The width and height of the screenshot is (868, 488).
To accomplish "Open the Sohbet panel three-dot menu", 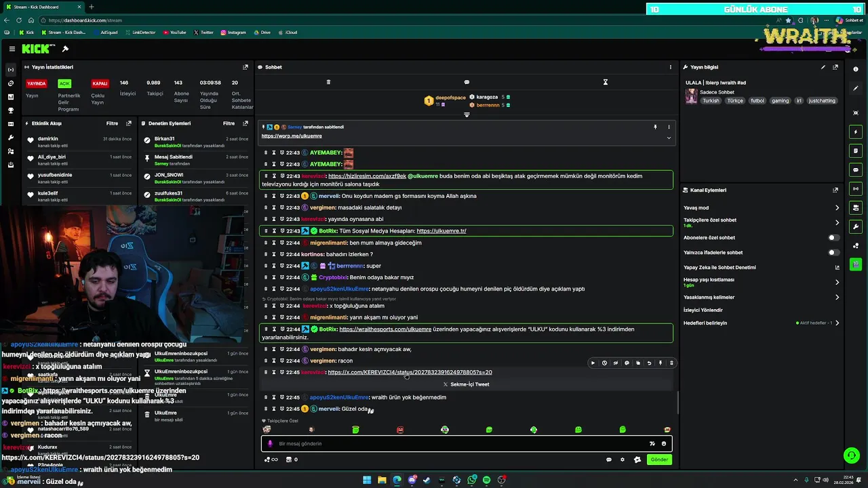I will pos(670,67).
